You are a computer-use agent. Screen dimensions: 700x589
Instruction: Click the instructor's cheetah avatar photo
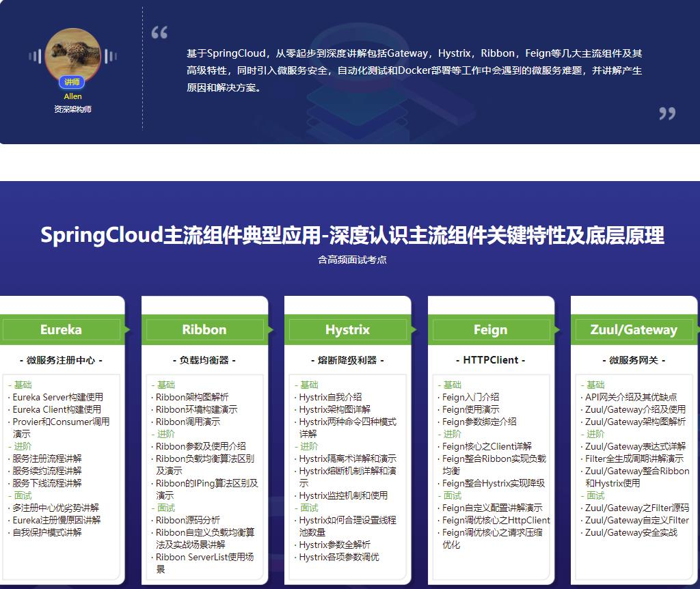[72, 53]
